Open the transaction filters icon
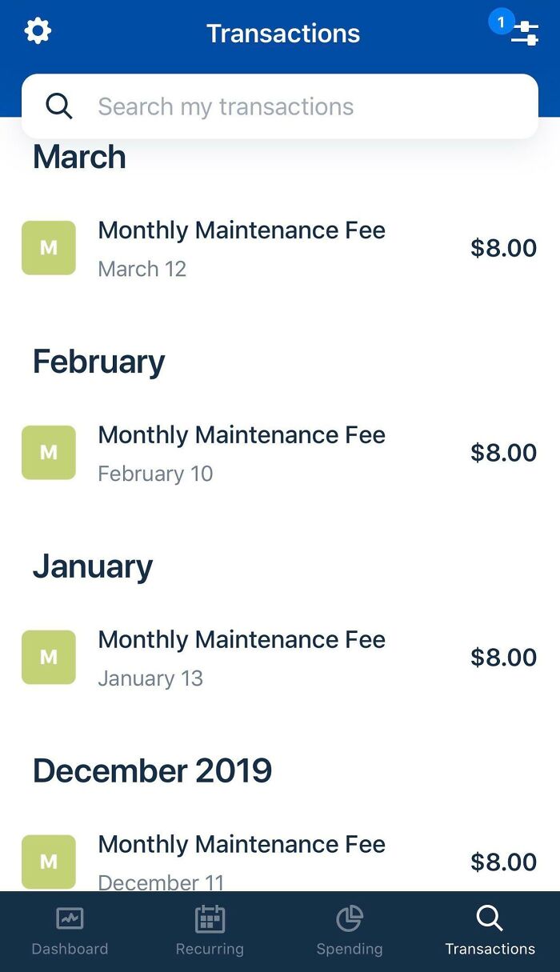 (526, 34)
